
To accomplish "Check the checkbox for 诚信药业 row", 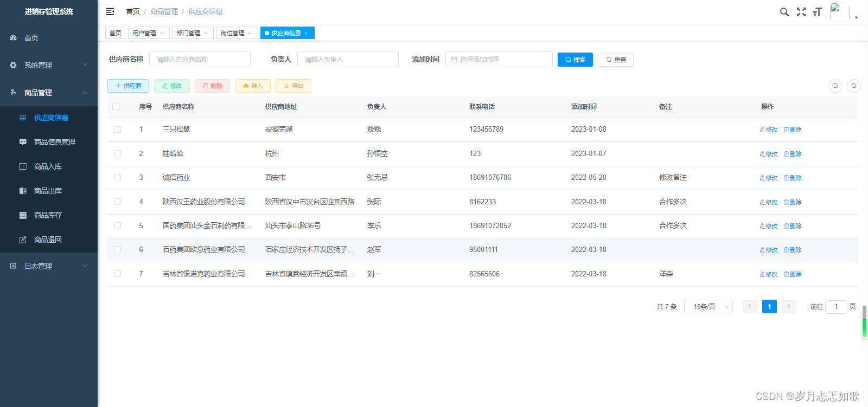I will (118, 178).
